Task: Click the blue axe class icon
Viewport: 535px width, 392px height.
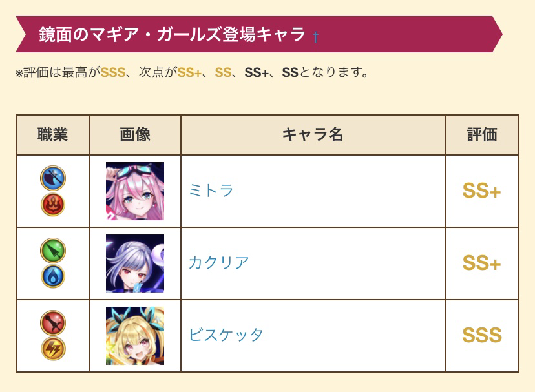Action: 53,178
